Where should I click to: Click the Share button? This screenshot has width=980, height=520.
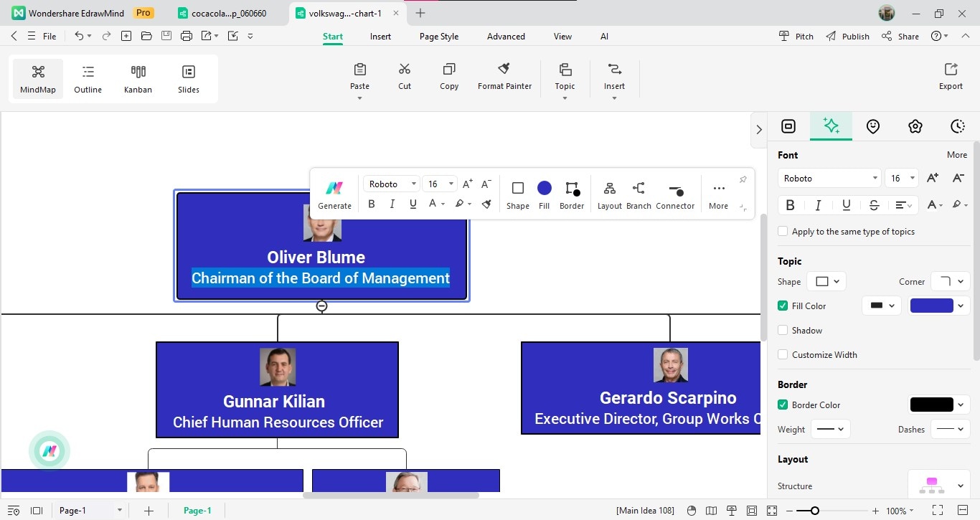[900, 36]
